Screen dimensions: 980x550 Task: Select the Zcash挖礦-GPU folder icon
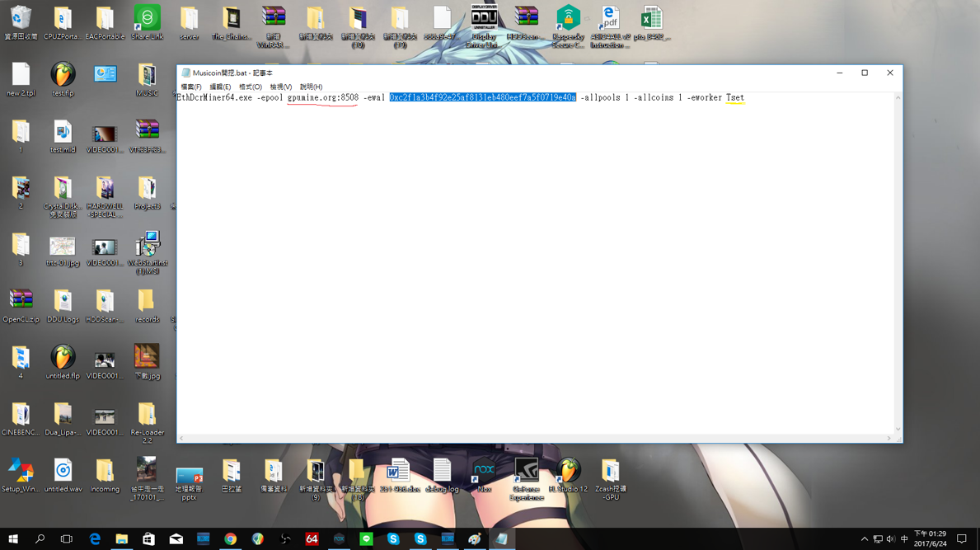coord(611,480)
